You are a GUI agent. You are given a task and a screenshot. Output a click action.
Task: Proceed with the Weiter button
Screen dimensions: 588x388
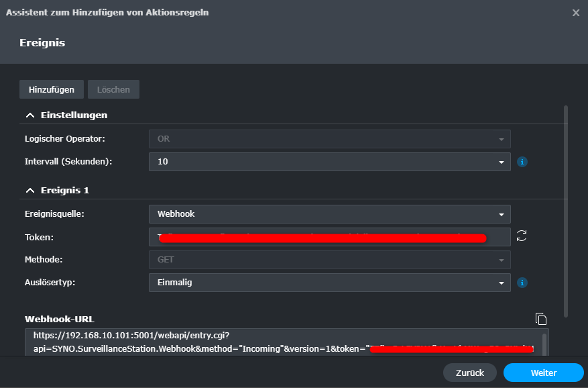click(543, 373)
